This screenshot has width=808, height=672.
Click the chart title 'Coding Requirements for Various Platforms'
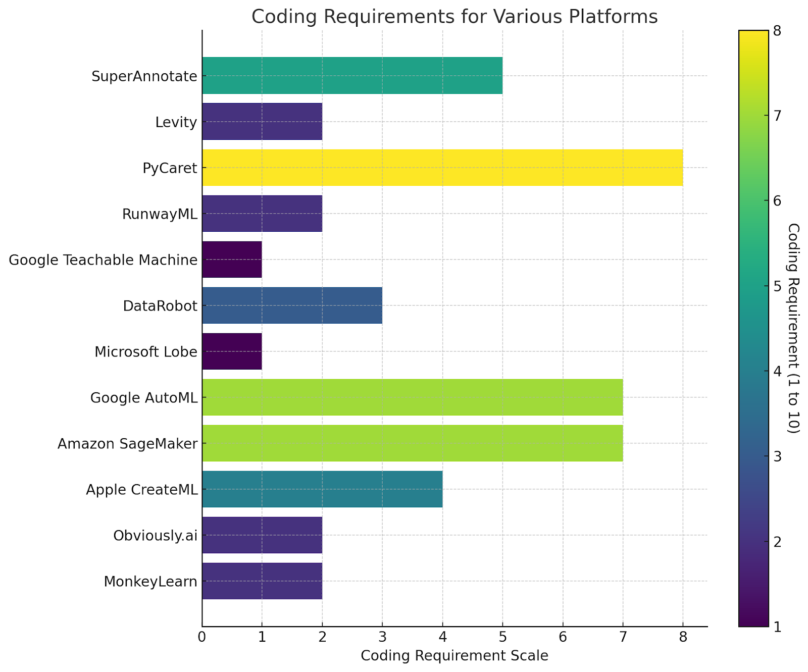click(454, 17)
